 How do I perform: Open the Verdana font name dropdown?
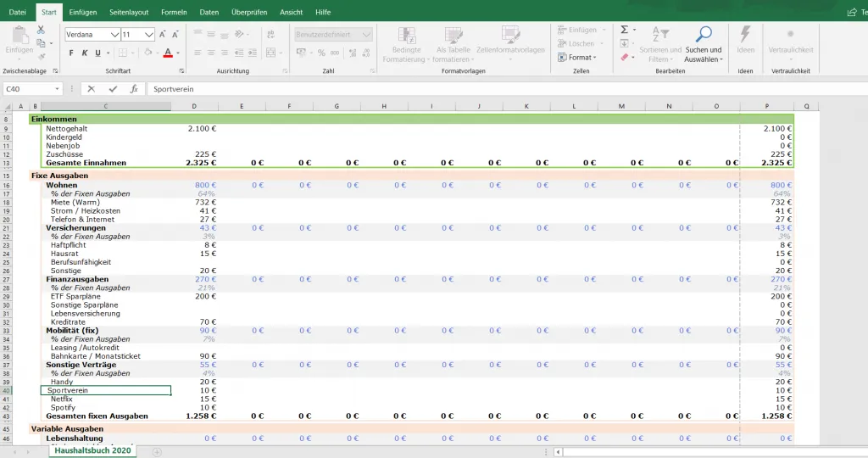click(114, 35)
